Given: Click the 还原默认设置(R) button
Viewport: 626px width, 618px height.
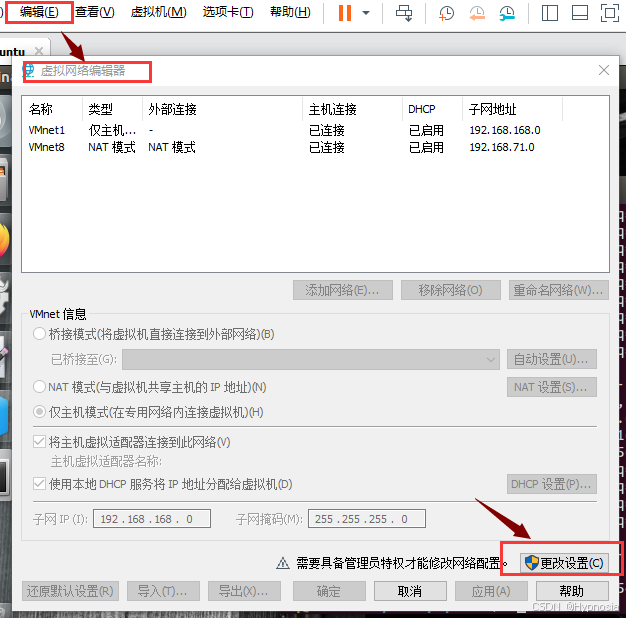Looking at the screenshot, I should 70,591.
